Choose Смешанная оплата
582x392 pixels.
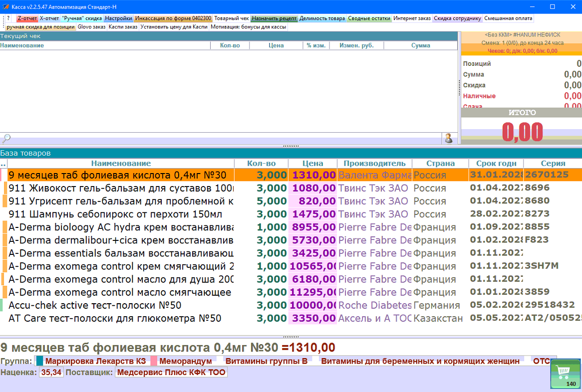pos(508,18)
